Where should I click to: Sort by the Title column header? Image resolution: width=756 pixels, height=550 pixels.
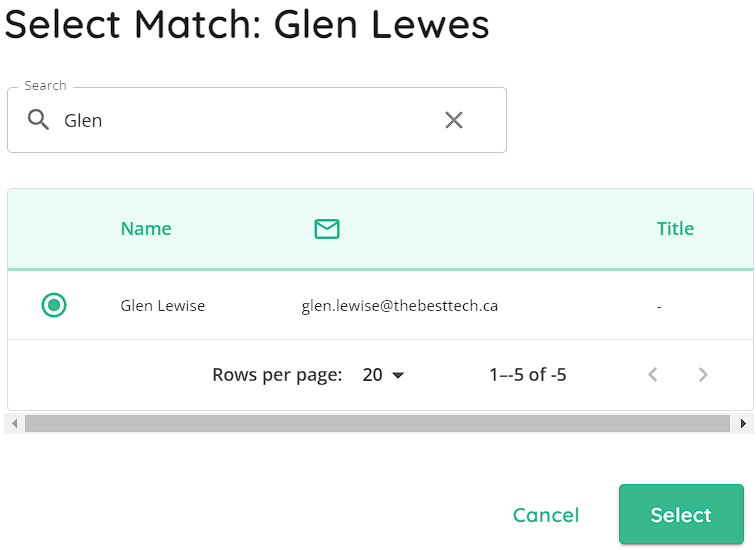675,228
